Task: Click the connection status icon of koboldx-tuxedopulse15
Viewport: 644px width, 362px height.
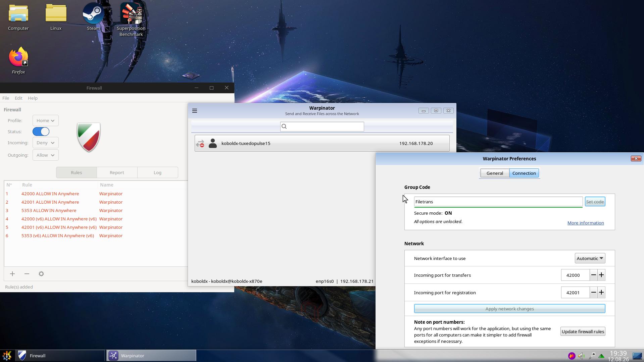Action: click(x=200, y=144)
